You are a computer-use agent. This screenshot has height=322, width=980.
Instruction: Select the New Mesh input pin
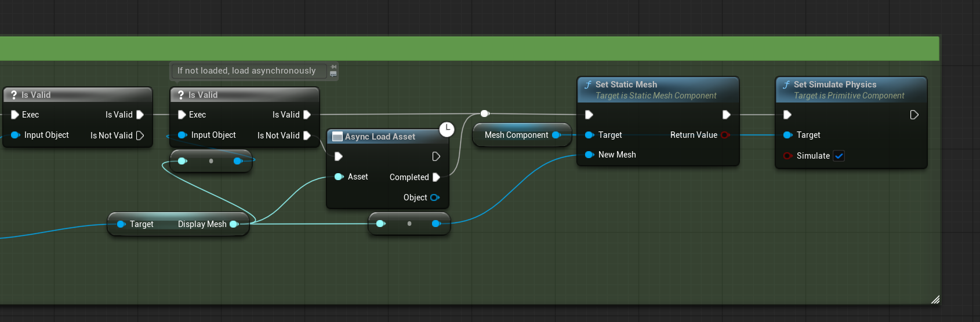[590, 155]
